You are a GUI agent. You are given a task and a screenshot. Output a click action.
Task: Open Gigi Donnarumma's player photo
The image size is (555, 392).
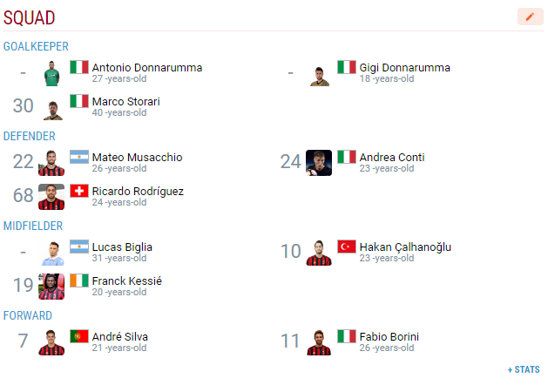click(x=319, y=73)
